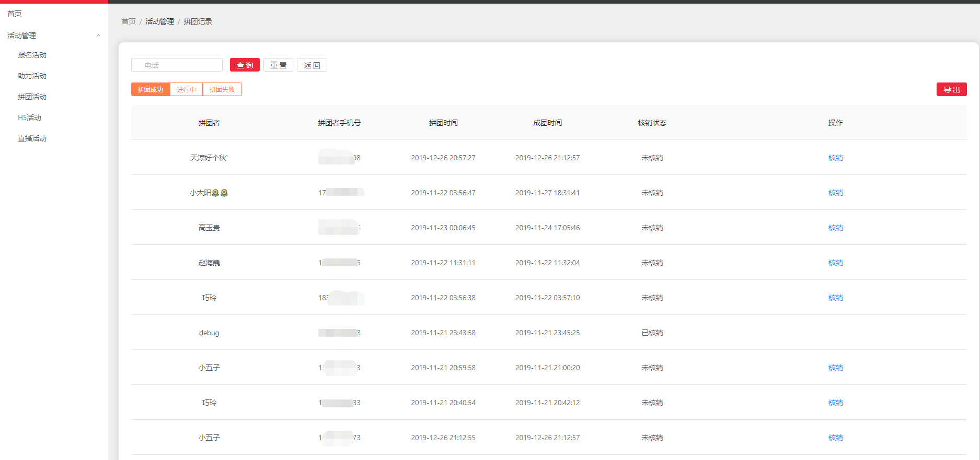Click 核销 for 赵海巍
The width and height of the screenshot is (980, 460).
pos(835,263)
